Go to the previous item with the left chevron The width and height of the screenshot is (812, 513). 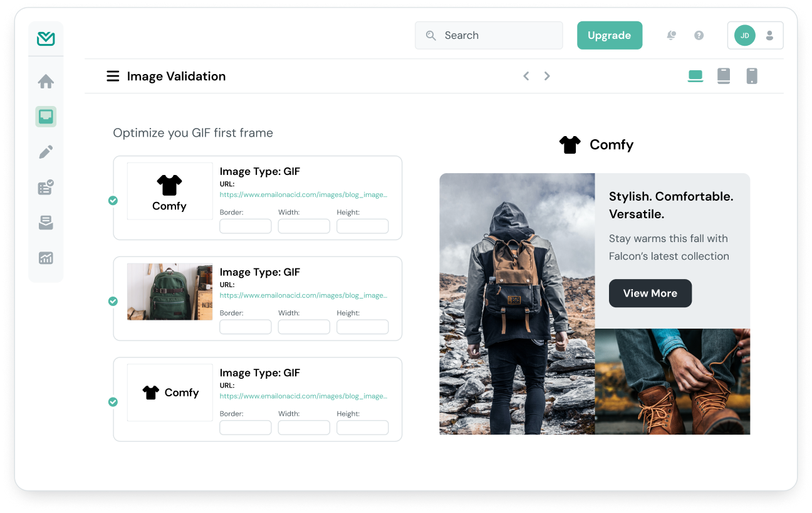pos(526,76)
